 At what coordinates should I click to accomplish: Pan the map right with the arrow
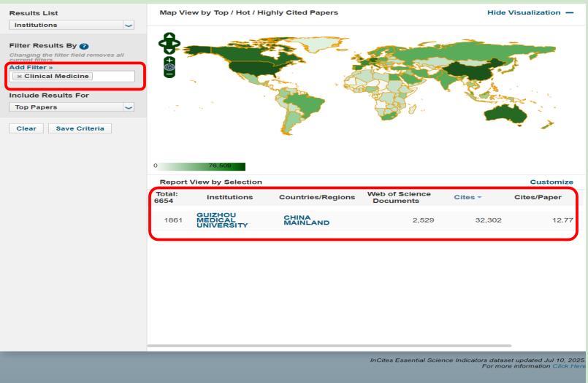177,44
